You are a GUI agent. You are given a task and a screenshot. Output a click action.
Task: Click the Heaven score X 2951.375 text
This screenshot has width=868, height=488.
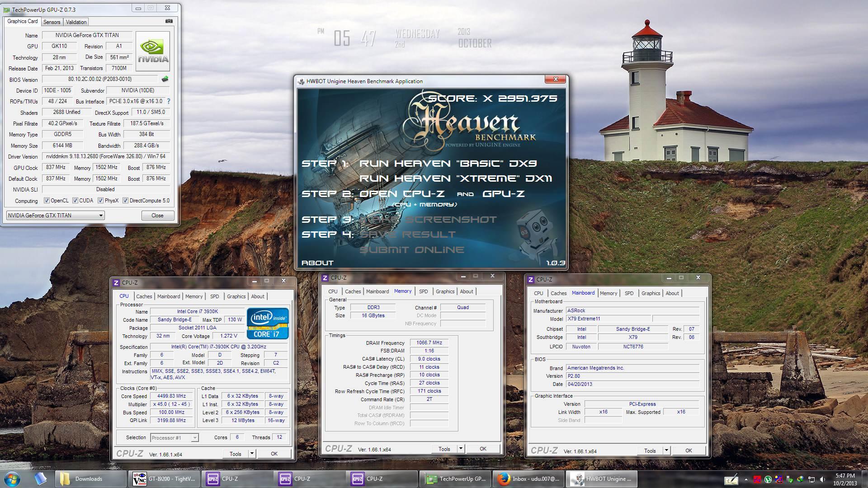(493, 99)
